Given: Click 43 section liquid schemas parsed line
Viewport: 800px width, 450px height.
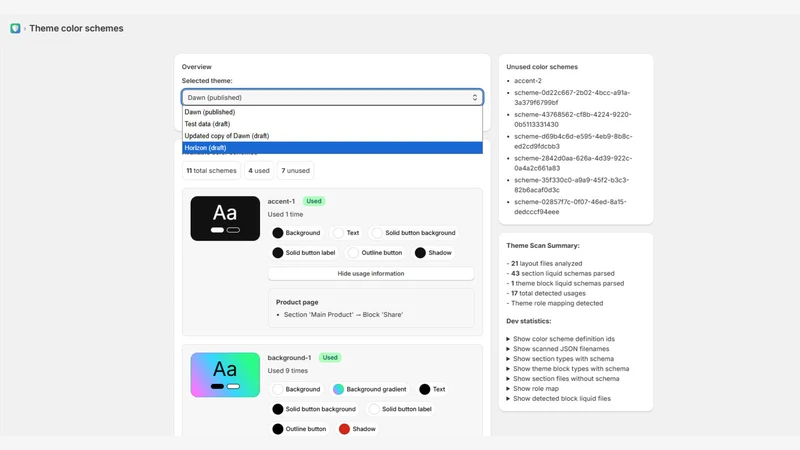Looking at the screenshot, I should tap(560, 273).
